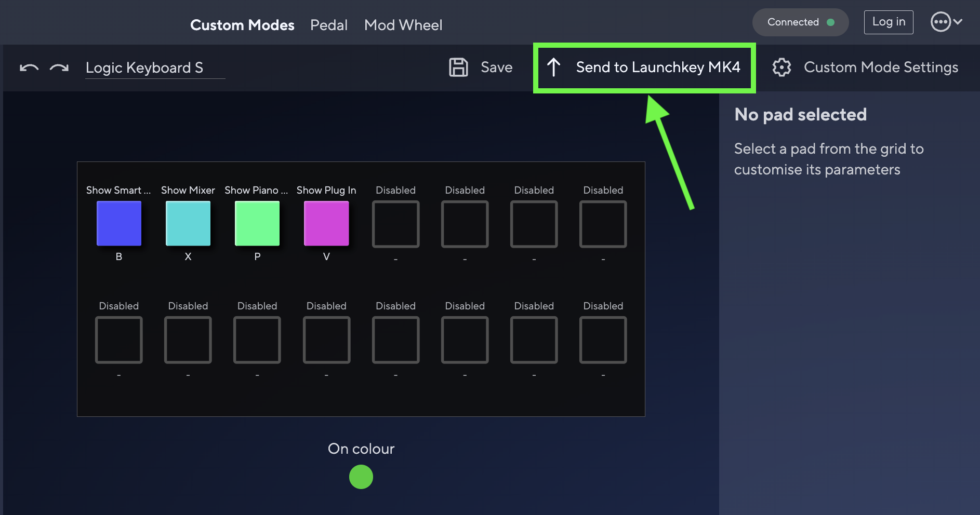Select the sixth pad in the bottom row
The image size is (980, 515).
tap(465, 340)
